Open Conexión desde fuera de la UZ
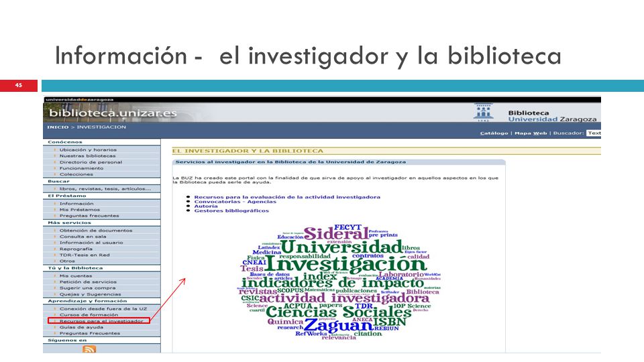644x362 pixels. pyautogui.click(x=103, y=308)
